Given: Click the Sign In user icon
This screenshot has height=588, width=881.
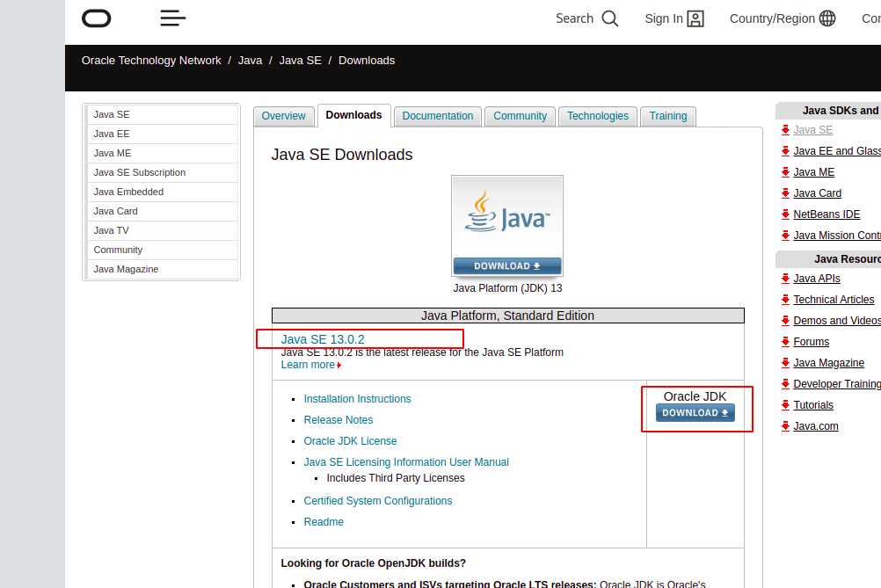Looking at the screenshot, I should pos(695,18).
